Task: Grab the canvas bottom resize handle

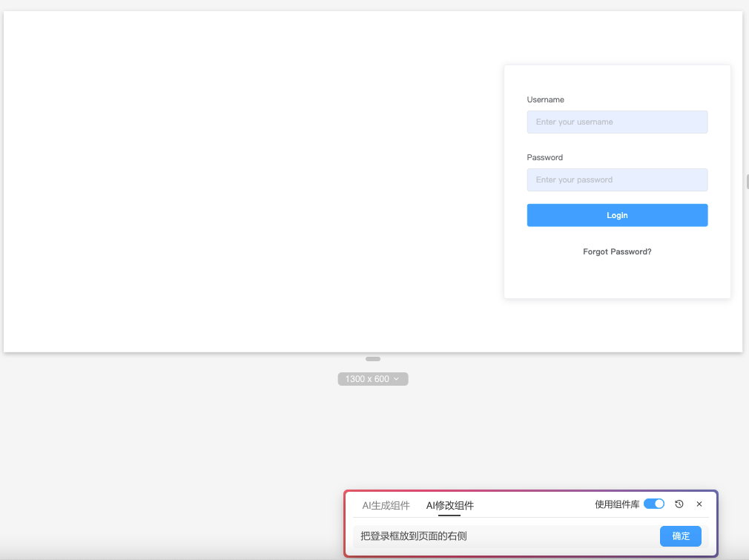Action: point(373,359)
